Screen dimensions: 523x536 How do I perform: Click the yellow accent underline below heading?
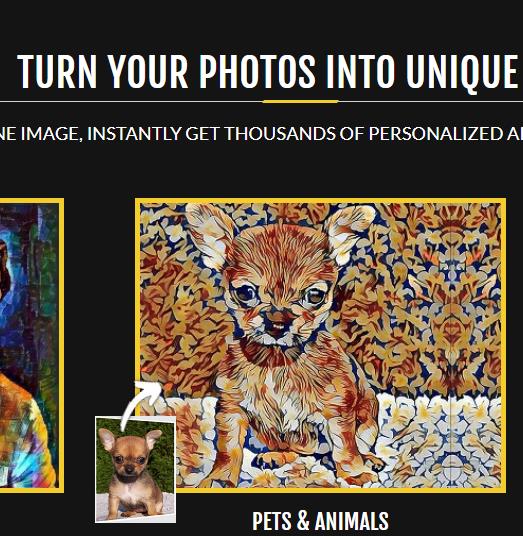300,102
